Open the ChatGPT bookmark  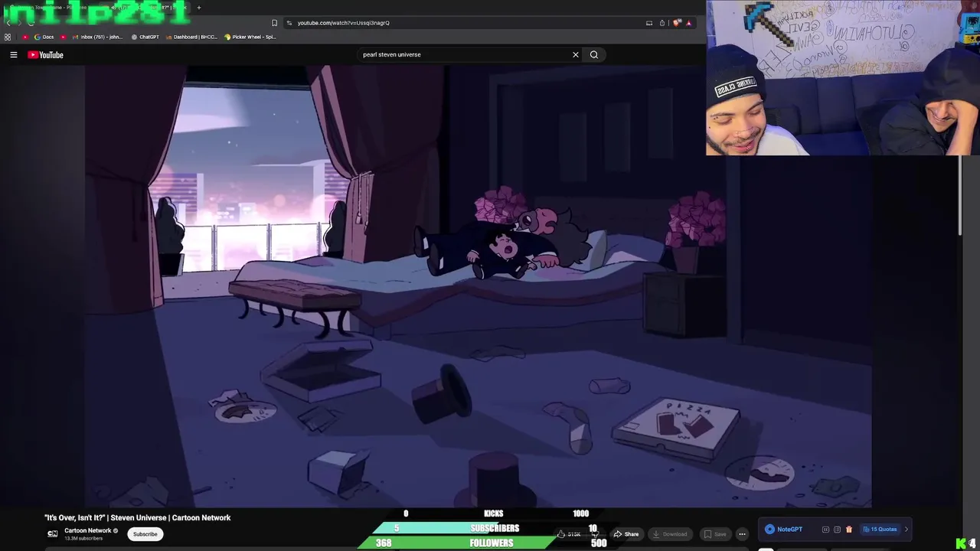(x=145, y=37)
